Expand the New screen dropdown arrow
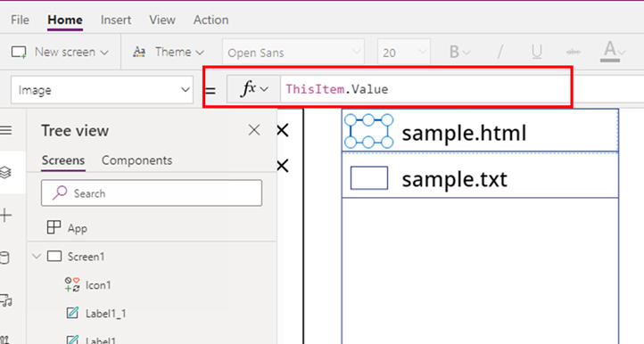 coord(104,53)
